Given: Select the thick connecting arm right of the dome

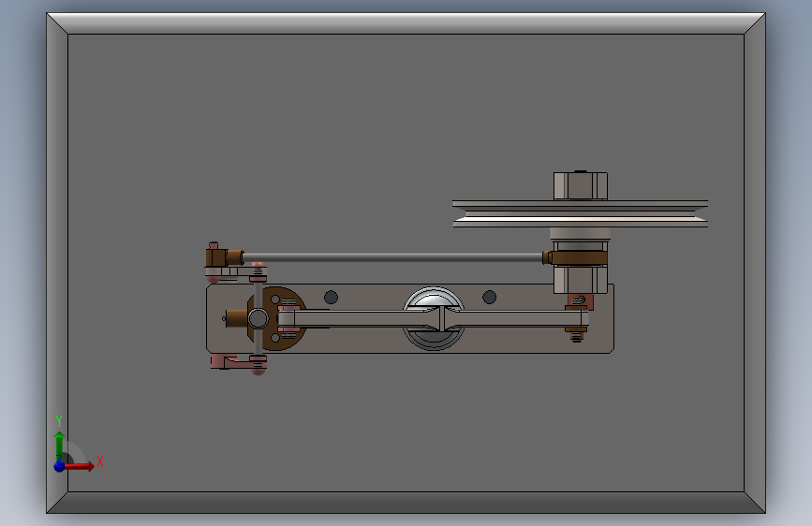Looking at the screenshot, I should pyautogui.click(x=518, y=318).
